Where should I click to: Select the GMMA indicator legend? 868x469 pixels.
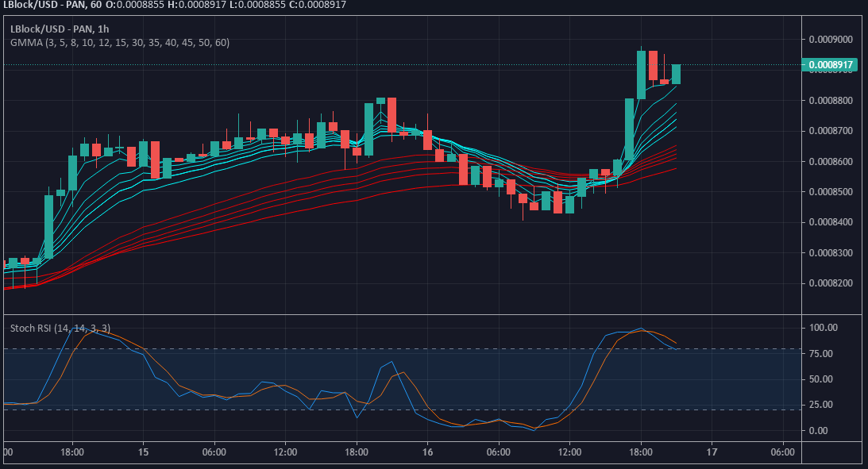coord(120,43)
